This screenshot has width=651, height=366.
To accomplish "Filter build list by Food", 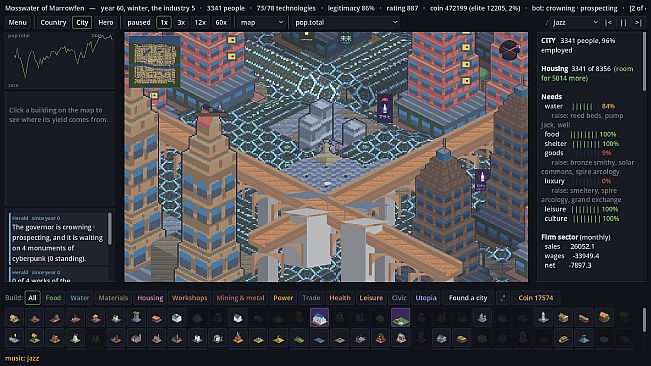I will [x=53, y=298].
